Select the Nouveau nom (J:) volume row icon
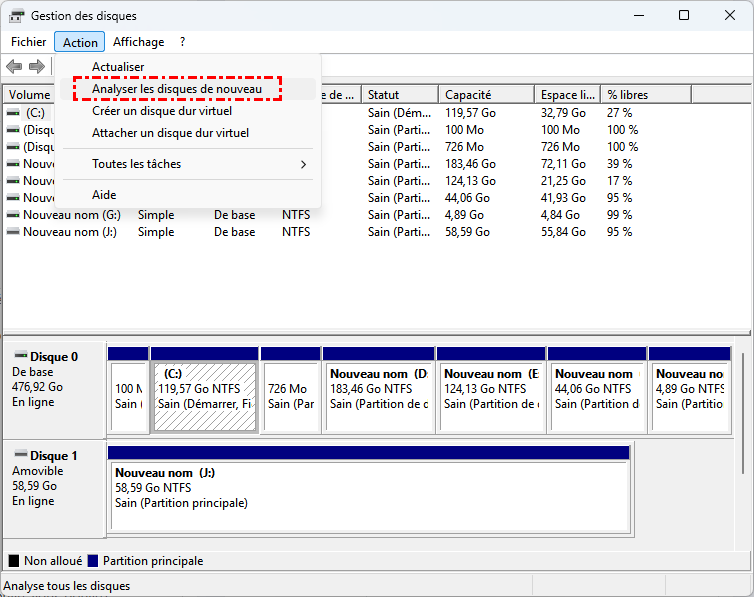754x597 pixels. click(12, 232)
